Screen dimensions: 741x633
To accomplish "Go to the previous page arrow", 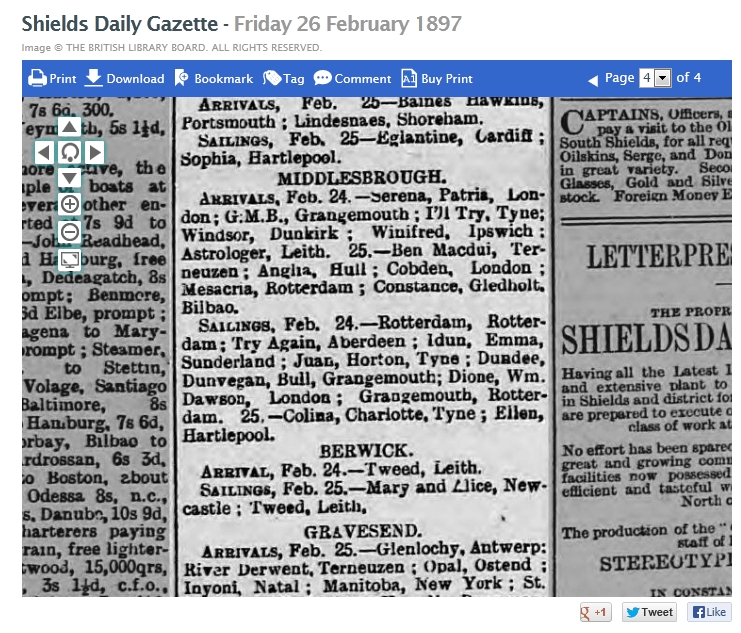I will pos(593,79).
